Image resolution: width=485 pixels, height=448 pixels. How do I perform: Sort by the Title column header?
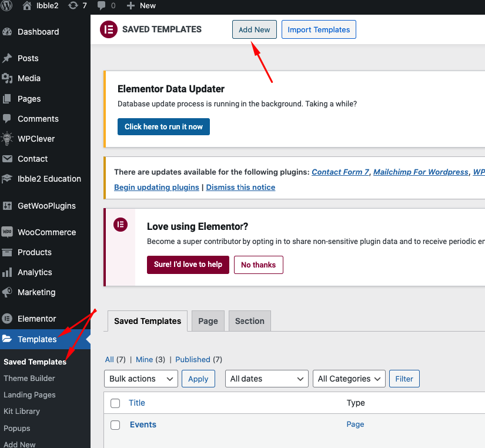(137, 403)
